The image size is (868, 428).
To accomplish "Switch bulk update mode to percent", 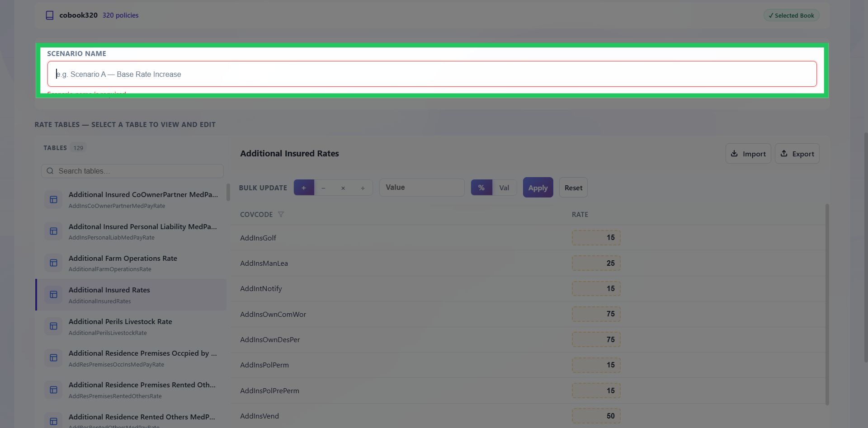I will [481, 188].
